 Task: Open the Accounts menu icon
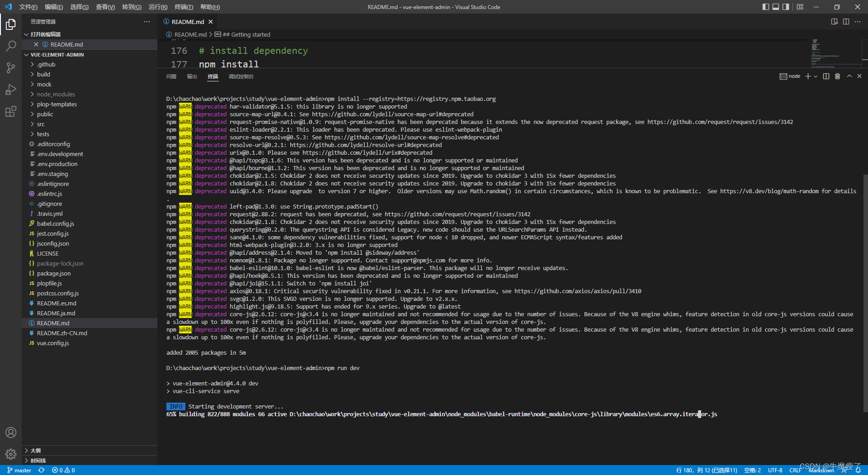(x=11, y=432)
